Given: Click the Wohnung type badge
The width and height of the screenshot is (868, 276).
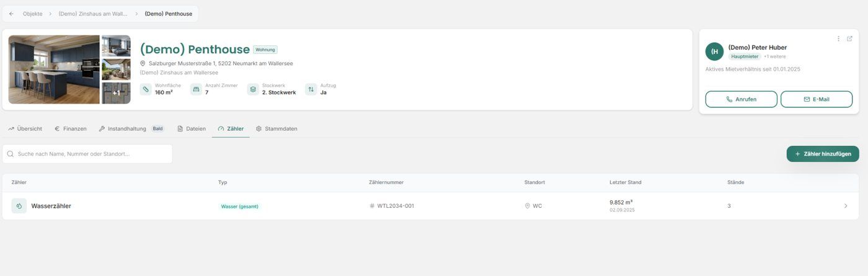Looking at the screenshot, I should (265, 50).
